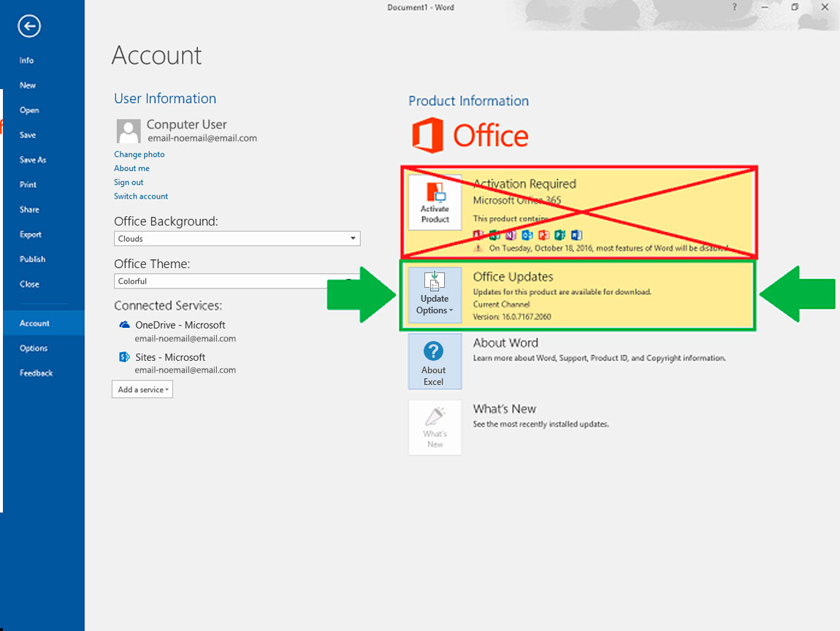Select Save As in the sidebar
This screenshot has width=840, height=631.
32,160
